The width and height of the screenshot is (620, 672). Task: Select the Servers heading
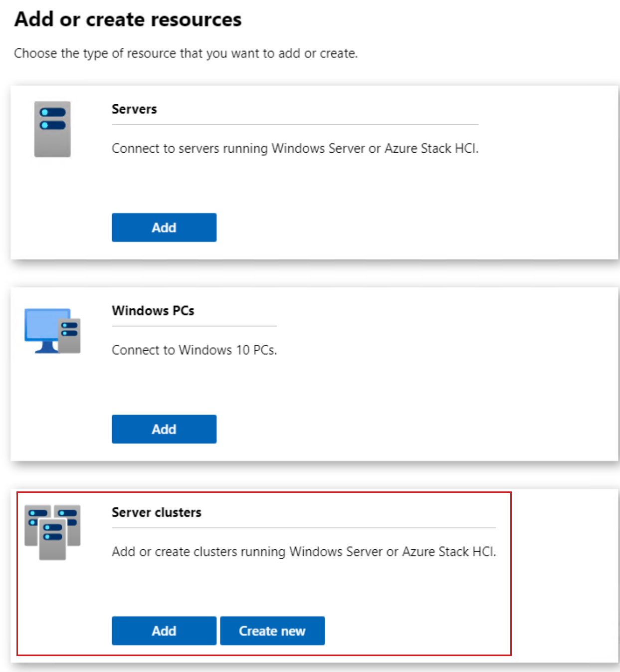coord(134,109)
